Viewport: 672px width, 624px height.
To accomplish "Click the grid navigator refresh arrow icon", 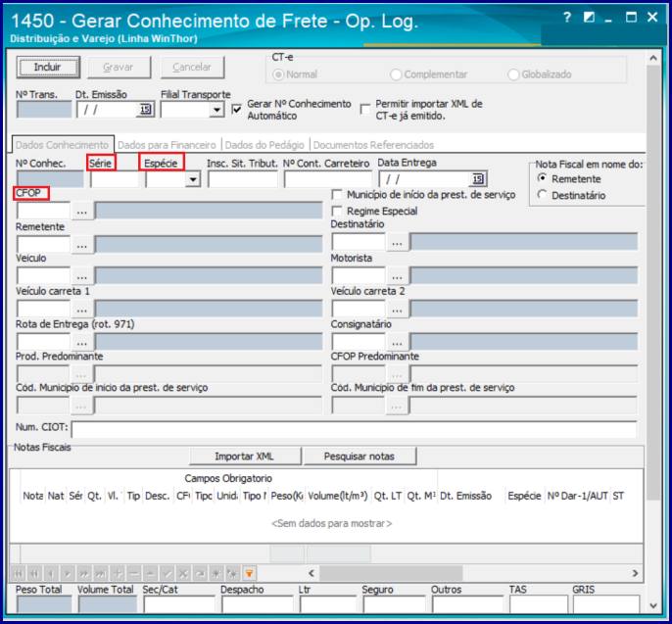I will tap(200, 573).
